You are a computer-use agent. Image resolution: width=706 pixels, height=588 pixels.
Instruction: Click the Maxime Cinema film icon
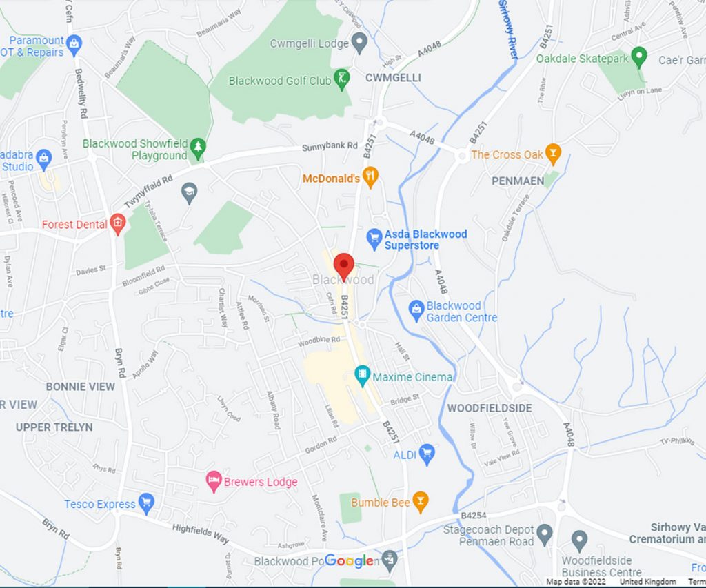(x=362, y=376)
